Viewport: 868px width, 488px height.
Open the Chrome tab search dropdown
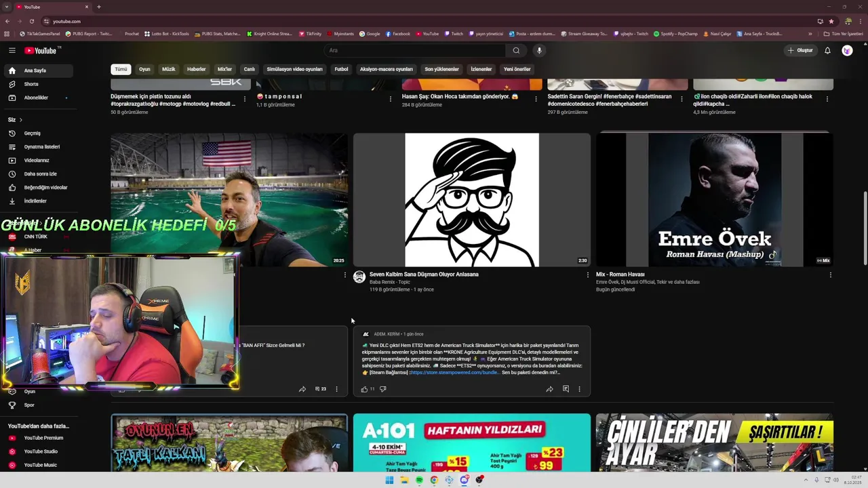[x=7, y=7]
